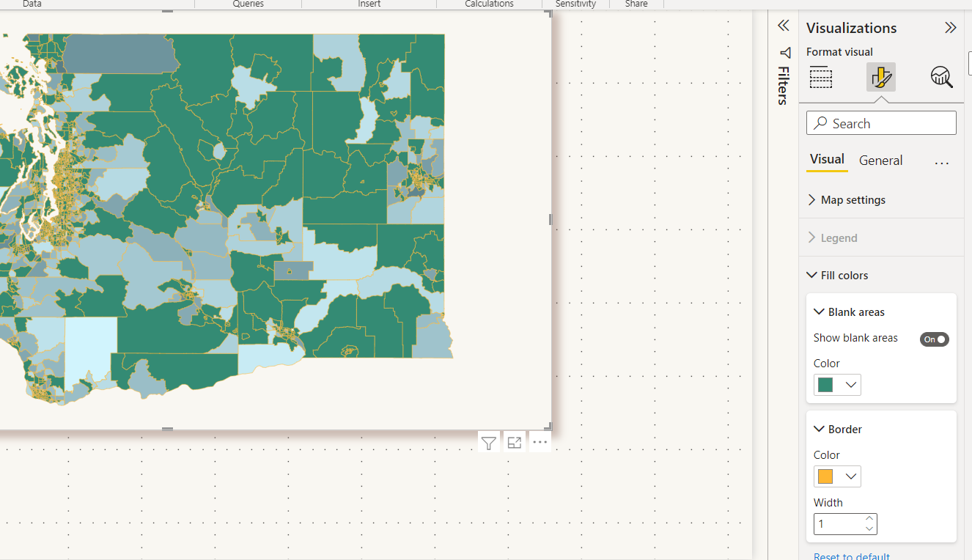Open the Border color dropdown arrow
Screen dimensions: 972x560
pos(851,476)
